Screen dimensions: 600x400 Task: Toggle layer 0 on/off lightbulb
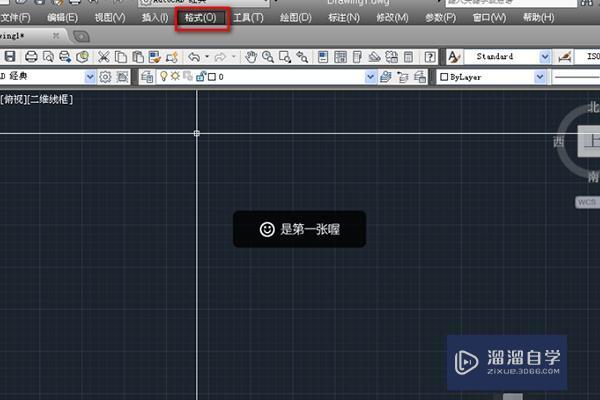[x=164, y=76]
